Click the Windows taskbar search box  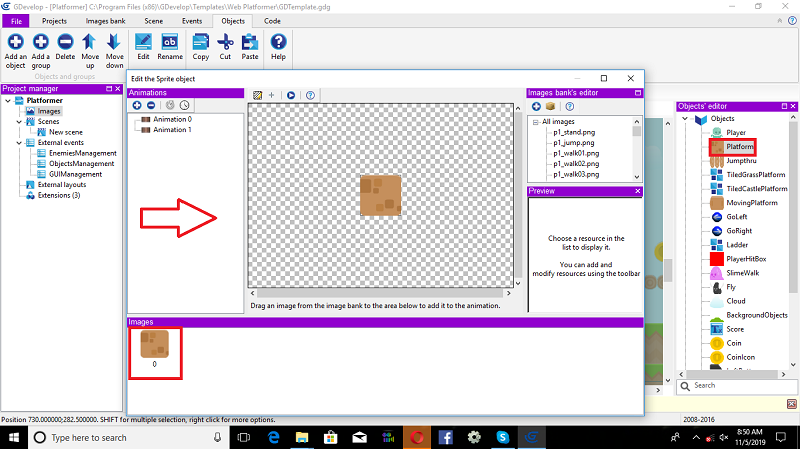coord(128,437)
